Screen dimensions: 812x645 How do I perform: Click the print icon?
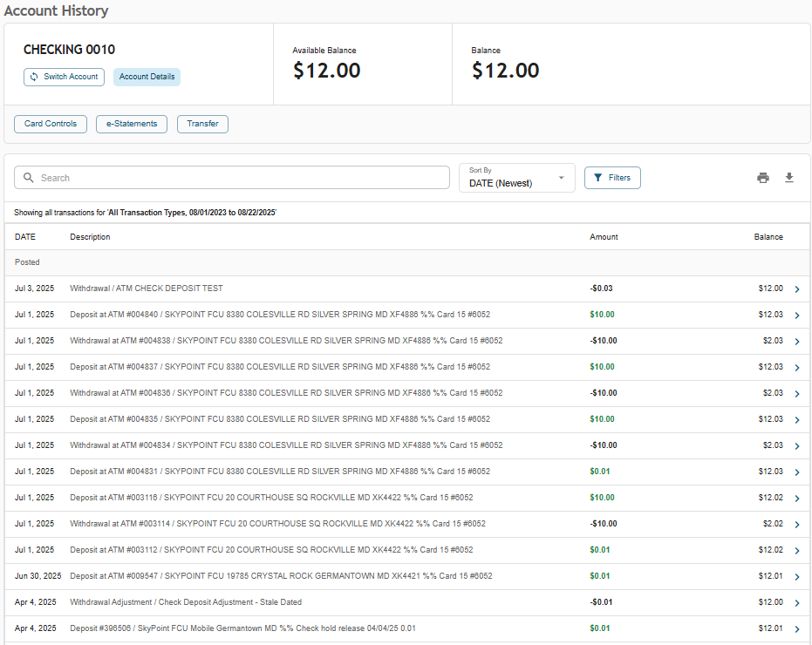click(x=763, y=178)
